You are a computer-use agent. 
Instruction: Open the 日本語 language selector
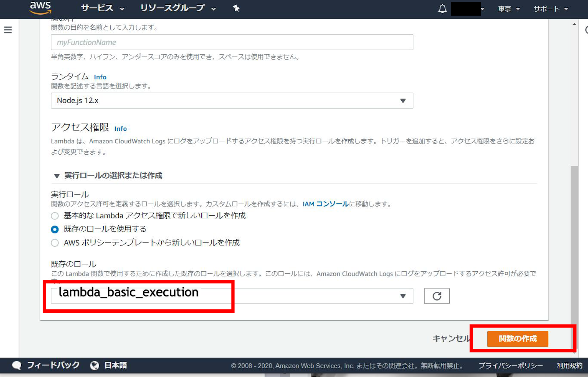point(116,365)
